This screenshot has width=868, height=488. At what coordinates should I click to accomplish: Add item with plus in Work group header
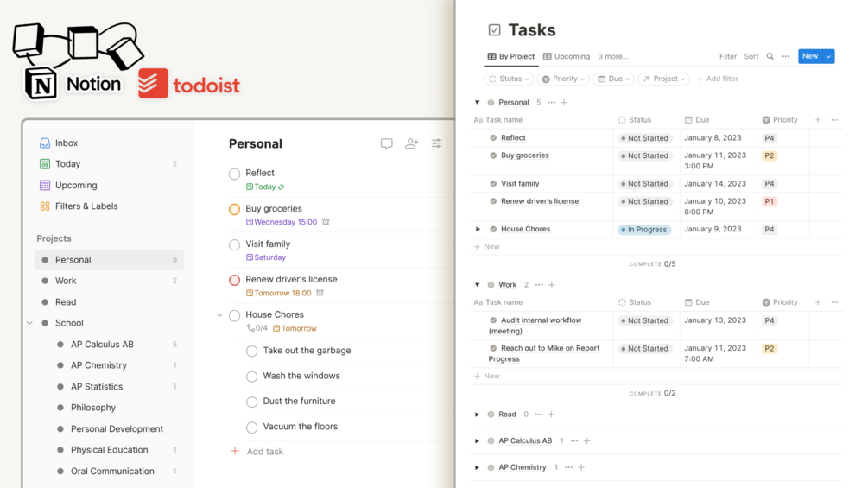point(552,285)
